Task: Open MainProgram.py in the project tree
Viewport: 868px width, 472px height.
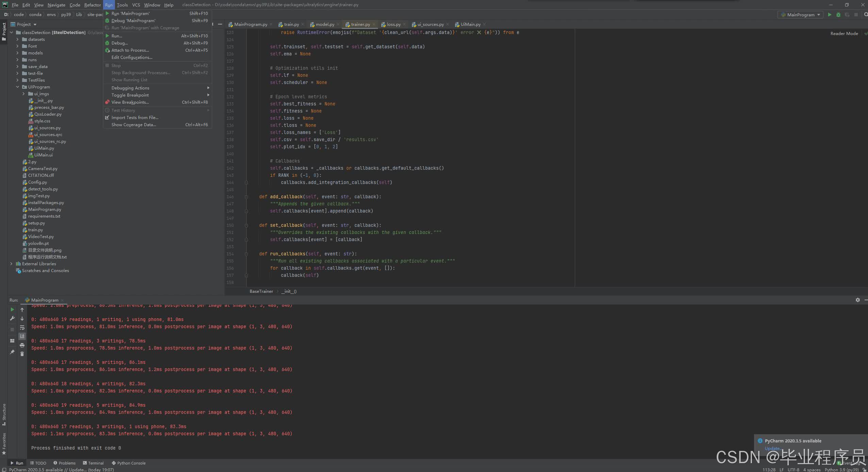Action: (45, 209)
